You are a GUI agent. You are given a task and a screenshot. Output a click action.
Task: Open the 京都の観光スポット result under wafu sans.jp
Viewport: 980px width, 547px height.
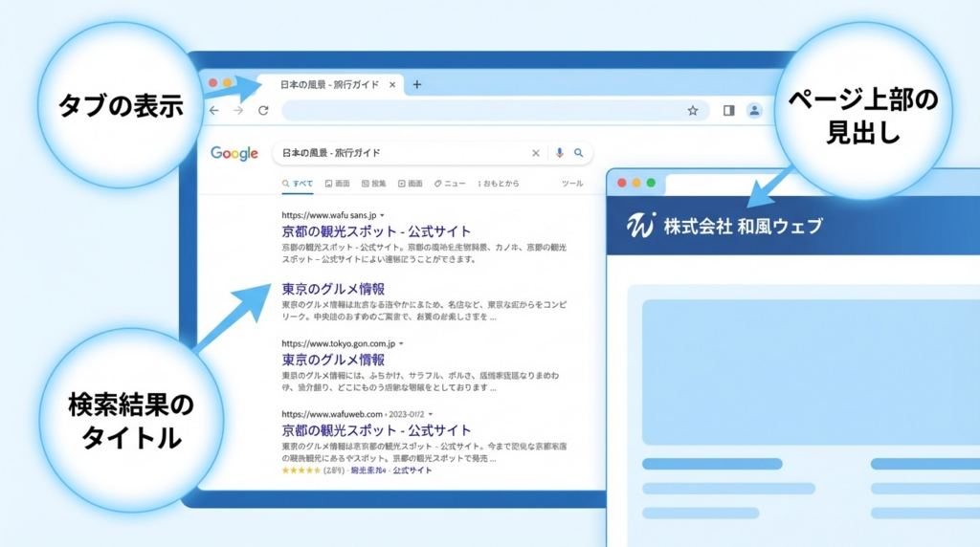[376, 231]
